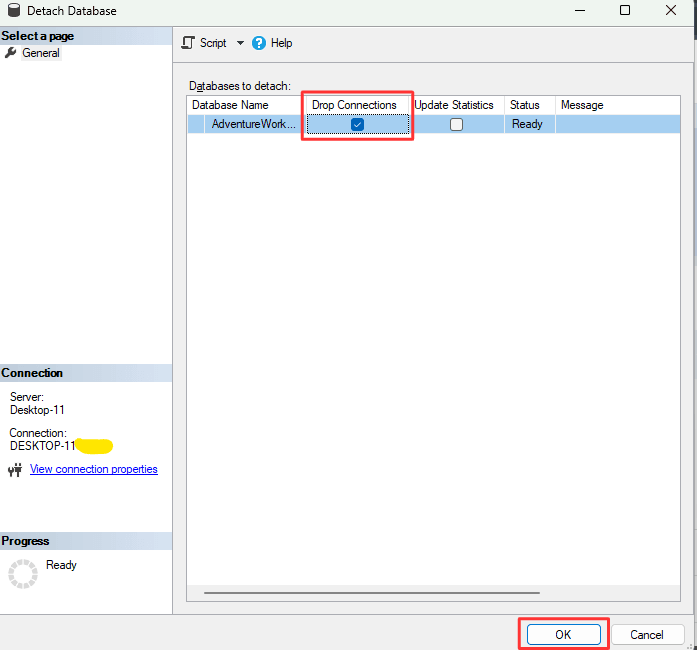
Task: Click the Update Statistics column header
Action: tap(453, 105)
